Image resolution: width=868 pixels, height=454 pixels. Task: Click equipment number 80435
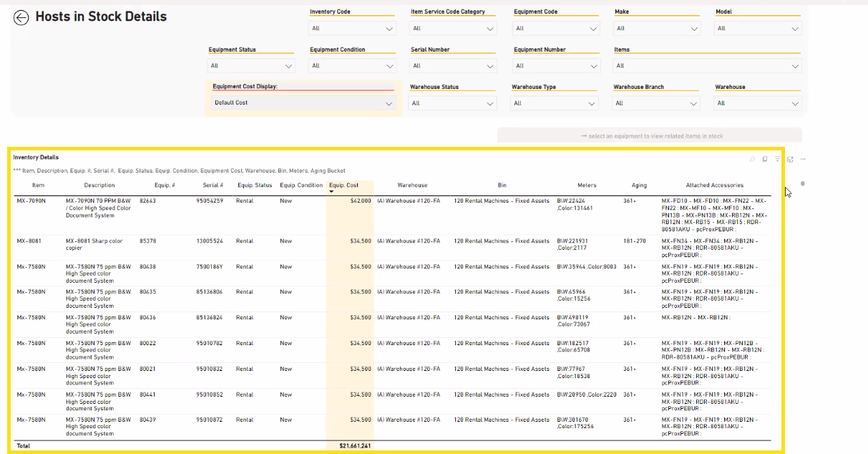147,292
